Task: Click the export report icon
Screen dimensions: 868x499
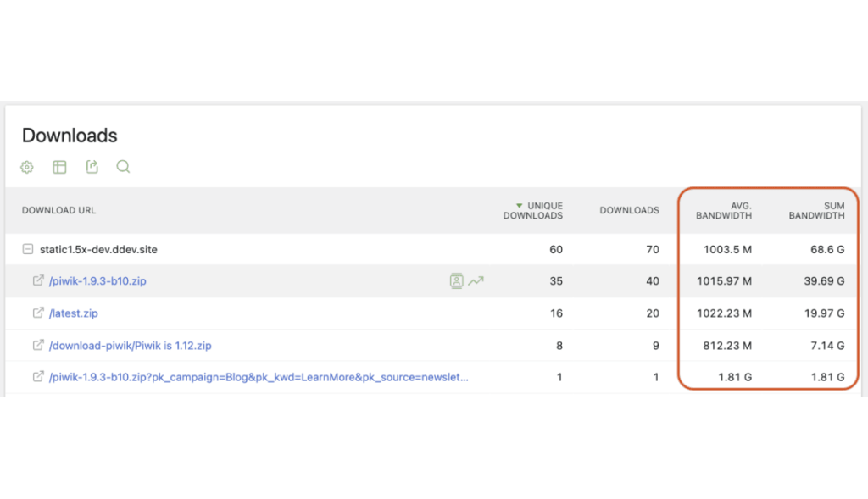Action: [92, 167]
